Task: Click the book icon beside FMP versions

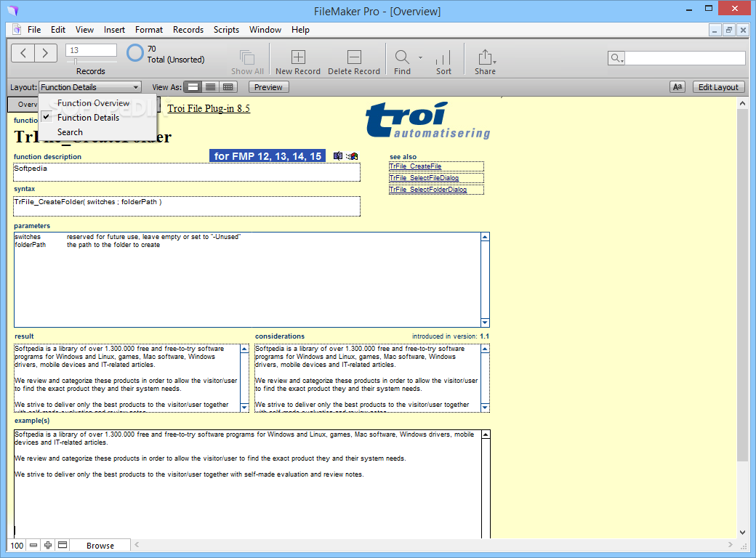Action: click(338, 155)
